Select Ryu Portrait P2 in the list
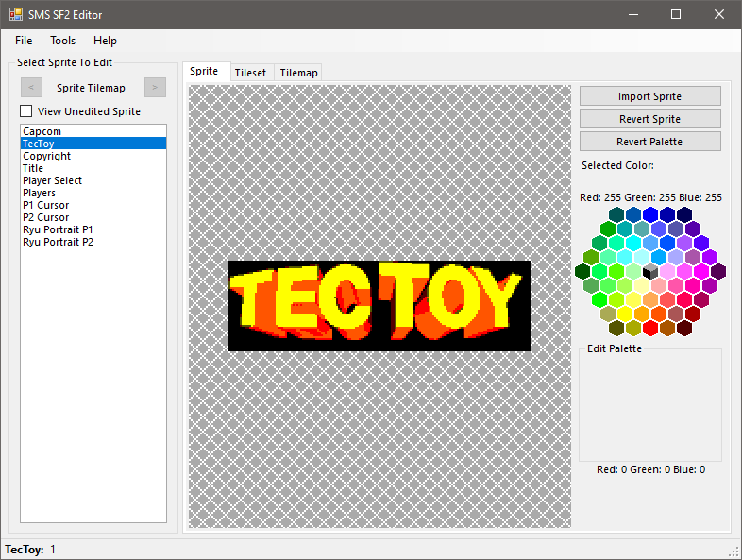 [x=93, y=242]
